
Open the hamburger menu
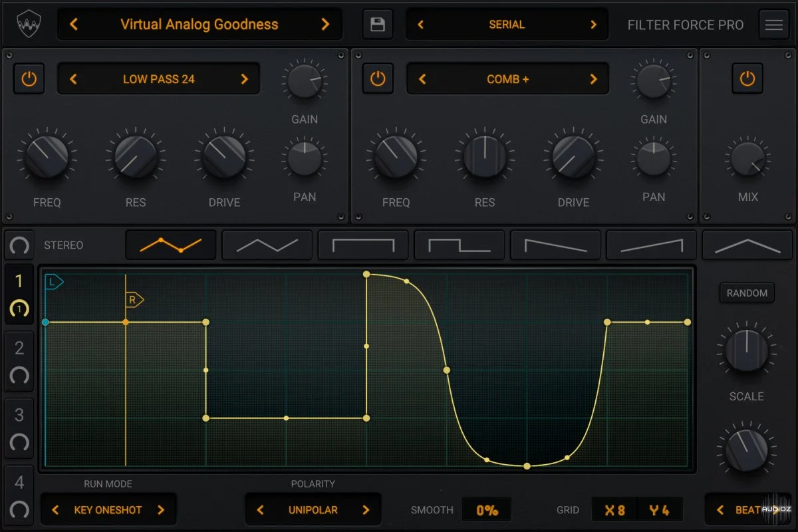click(x=773, y=25)
